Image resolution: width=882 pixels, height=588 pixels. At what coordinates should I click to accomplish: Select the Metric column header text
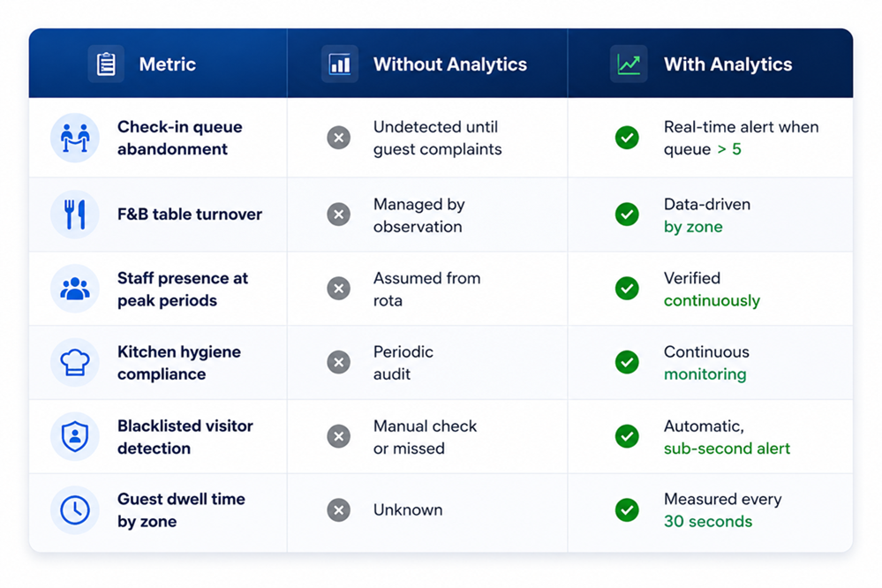[x=168, y=64]
